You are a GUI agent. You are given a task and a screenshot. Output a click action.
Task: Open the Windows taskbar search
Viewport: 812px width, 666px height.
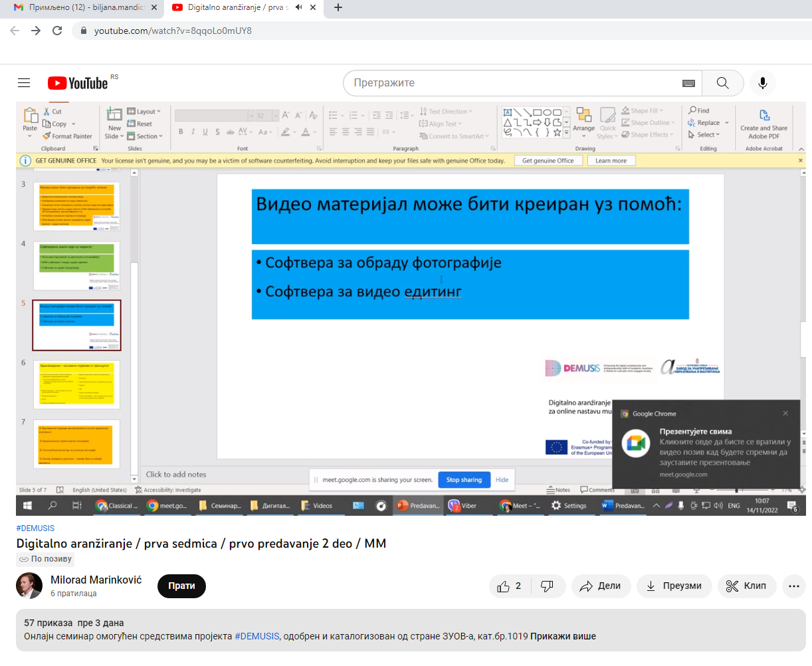(x=52, y=506)
